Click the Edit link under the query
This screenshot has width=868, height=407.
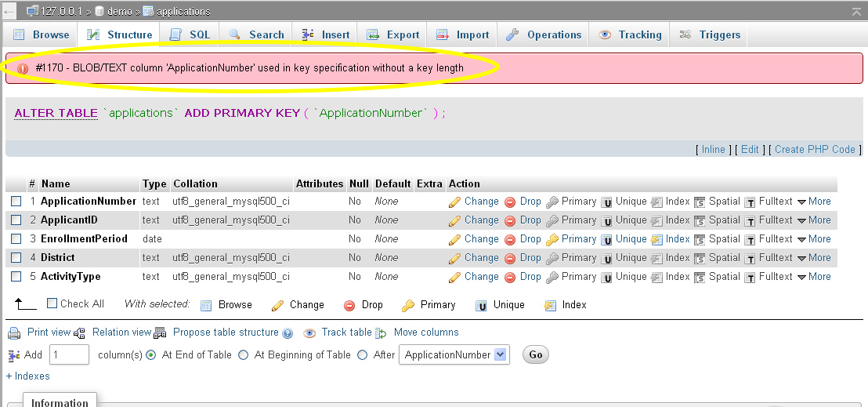[750, 149]
